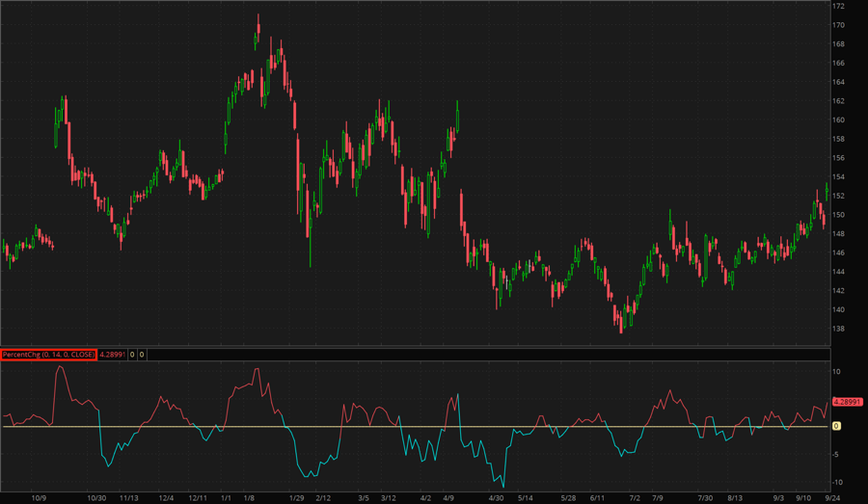The width and height of the screenshot is (868, 504).
Task: Click the 172 price level on price axis
Action: click(x=838, y=6)
